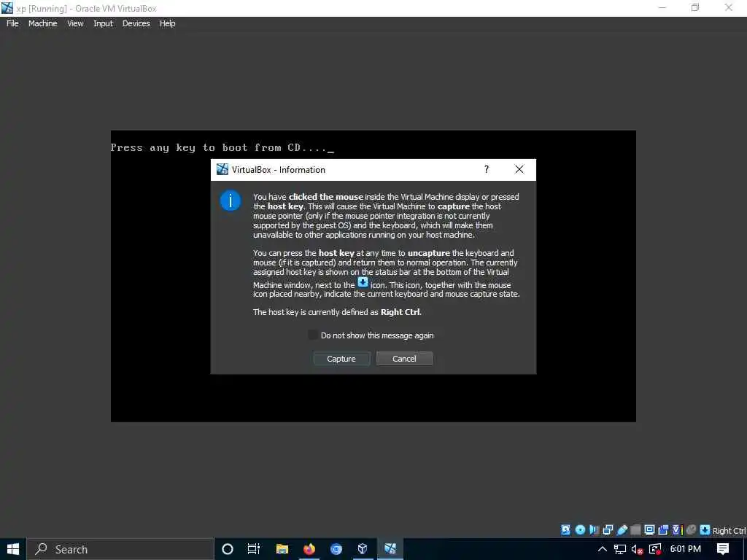Click the mouse integration status icon

click(x=692, y=530)
